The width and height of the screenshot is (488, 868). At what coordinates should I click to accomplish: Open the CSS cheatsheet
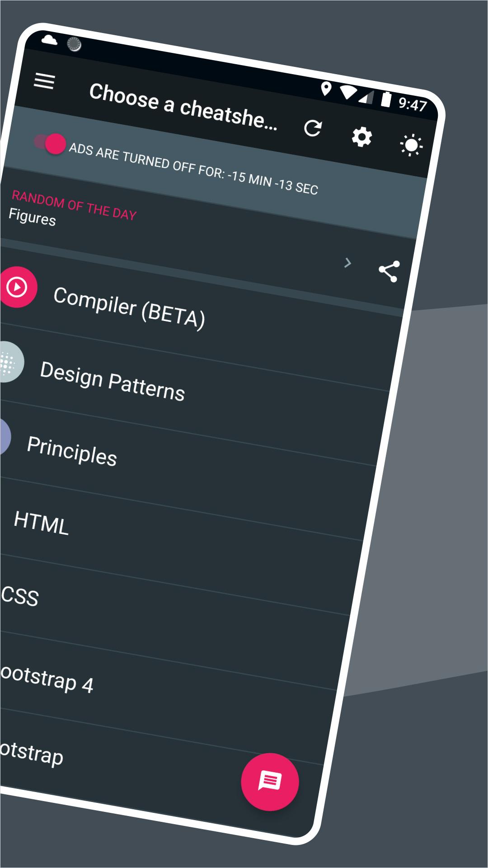(x=19, y=595)
